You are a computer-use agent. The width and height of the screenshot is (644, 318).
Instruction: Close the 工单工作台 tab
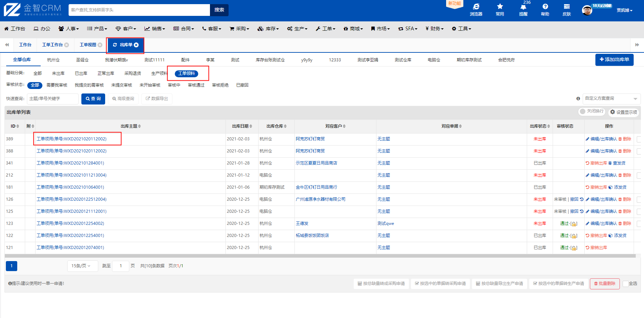[x=67, y=45]
